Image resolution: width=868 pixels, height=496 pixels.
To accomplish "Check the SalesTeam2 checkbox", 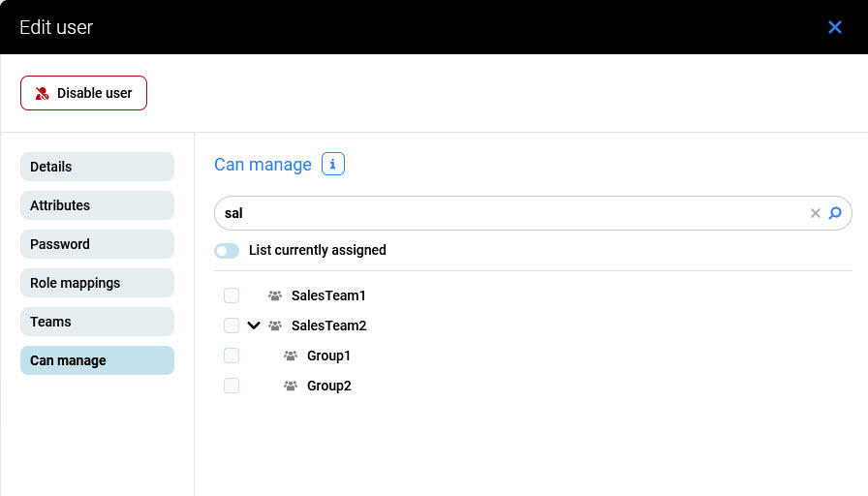I will pyautogui.click(x=232, y=325).
